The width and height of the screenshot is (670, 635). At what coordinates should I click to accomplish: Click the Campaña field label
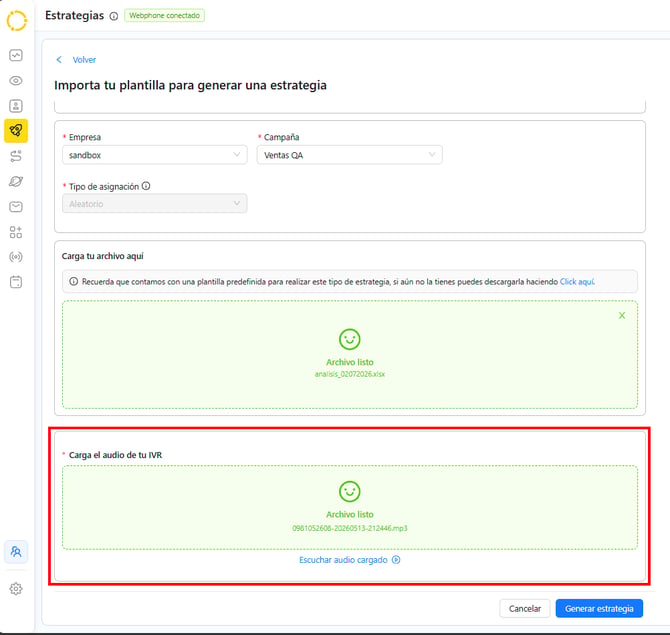pos(281,137)
